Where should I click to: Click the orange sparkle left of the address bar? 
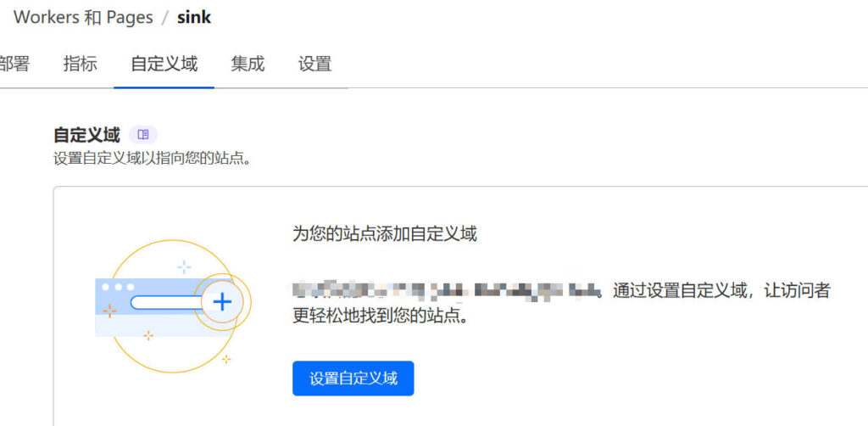click(109, 311)
